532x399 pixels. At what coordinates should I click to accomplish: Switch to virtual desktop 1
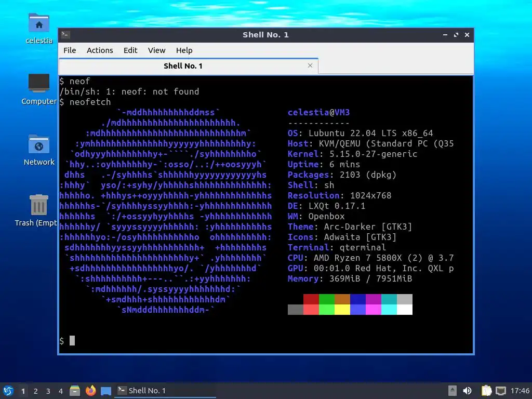click(x=23, y=391)
